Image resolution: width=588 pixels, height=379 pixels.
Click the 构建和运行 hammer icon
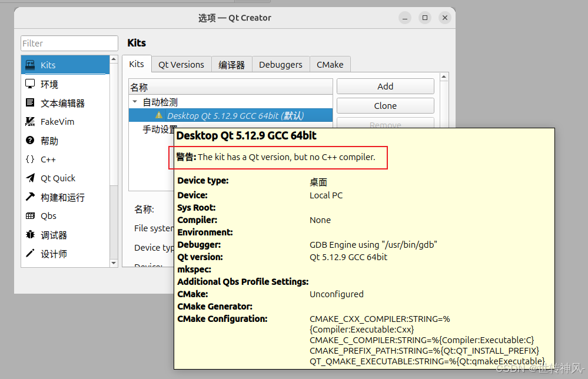click(x=30, y=197)
